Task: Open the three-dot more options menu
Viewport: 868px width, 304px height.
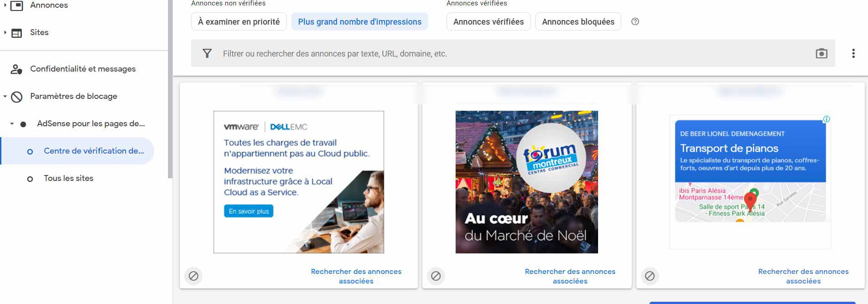Action: [x=853, y=53]
